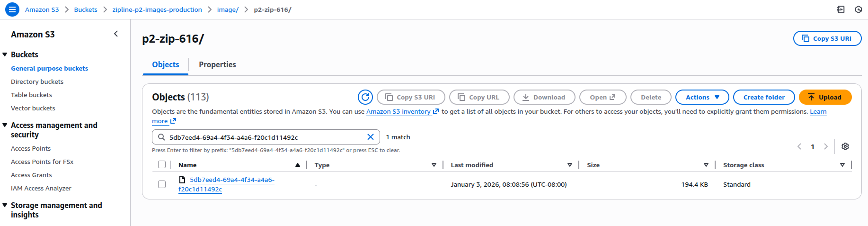This screenshot has height=226, width=868.
Task: Refresh the objects list
Action: 365,97
